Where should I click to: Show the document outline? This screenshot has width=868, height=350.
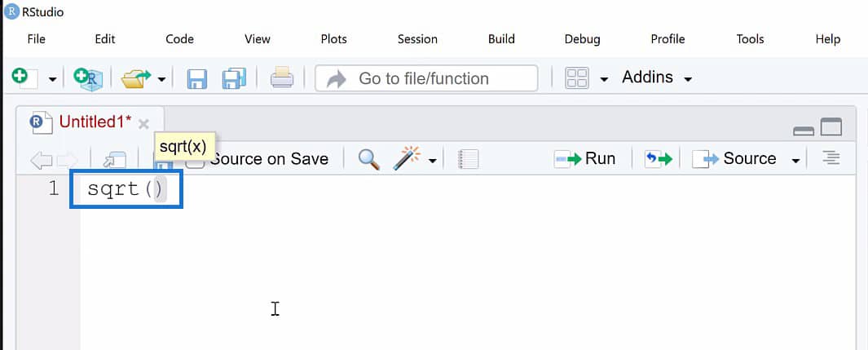click(830, 157)
